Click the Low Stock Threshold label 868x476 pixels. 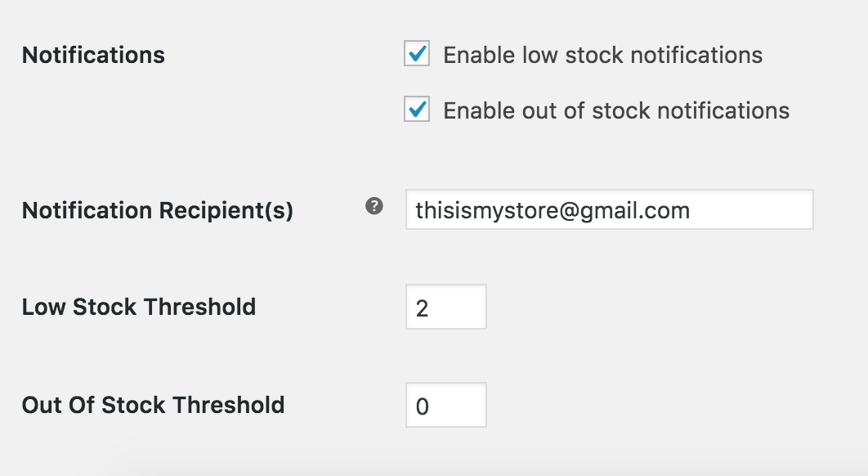(x=139, y=307)
